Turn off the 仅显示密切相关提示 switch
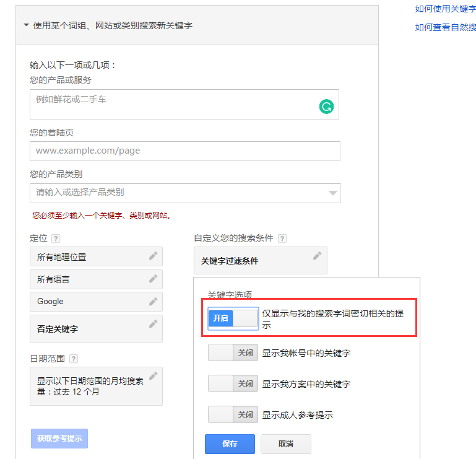 (x=233, y=318)
